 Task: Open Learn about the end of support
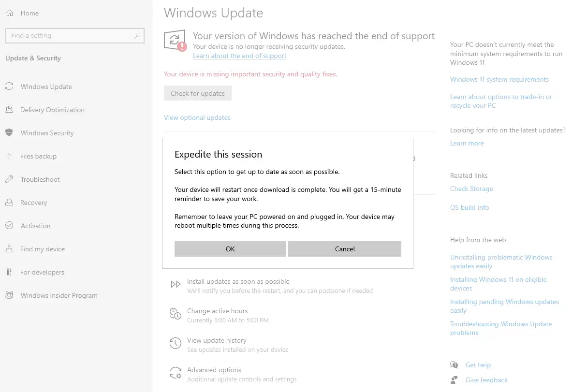[239, 56]
